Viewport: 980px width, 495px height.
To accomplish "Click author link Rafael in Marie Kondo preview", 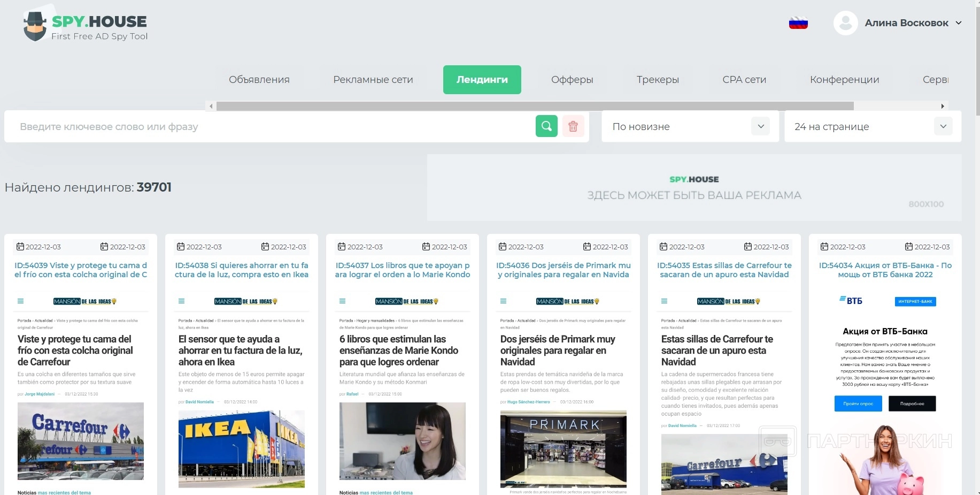I will (352, 394).
